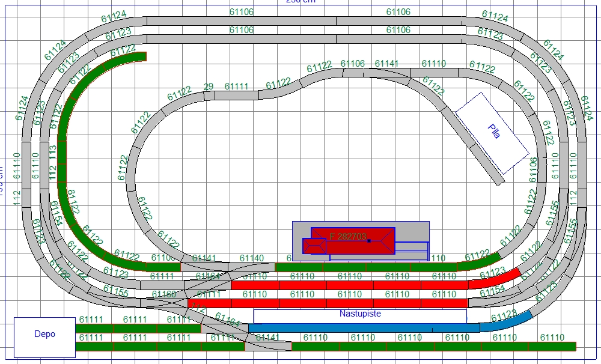Viewport: 601px width, 364px height.
Task: Select the small red roof annex of station
Action: point(314,247)
